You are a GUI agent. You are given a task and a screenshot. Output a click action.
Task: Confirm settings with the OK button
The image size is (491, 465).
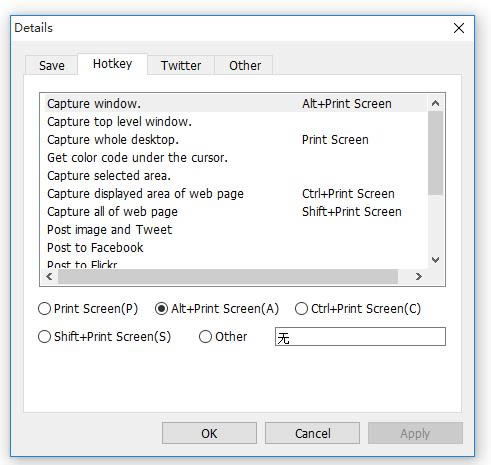pos(209,433)
